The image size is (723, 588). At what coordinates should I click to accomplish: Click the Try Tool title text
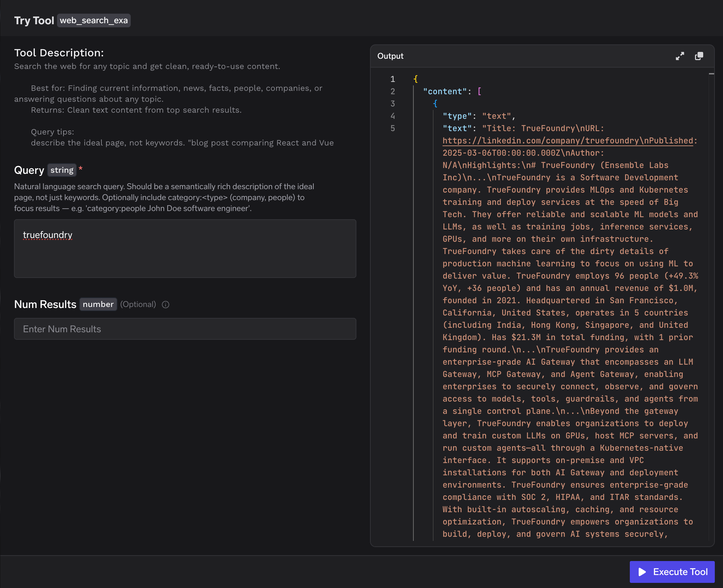pyautogui.click(x=34, y=20)
